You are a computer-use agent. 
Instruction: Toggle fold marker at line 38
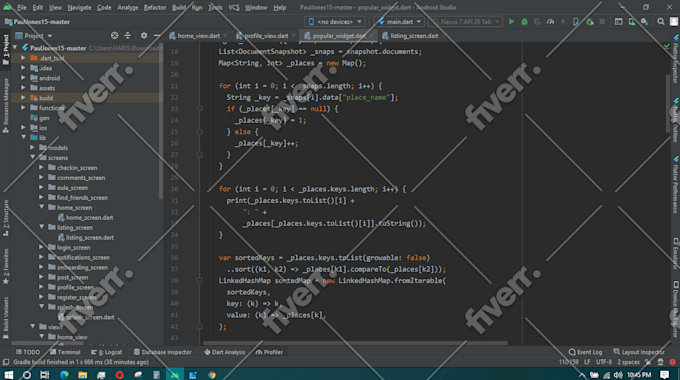[199, 281]
